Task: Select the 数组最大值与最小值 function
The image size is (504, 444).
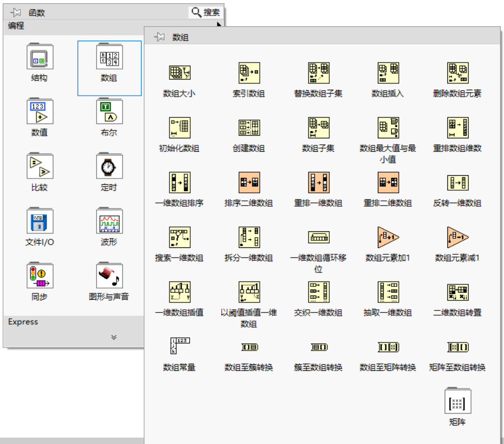Action: [x=388, y=128]
